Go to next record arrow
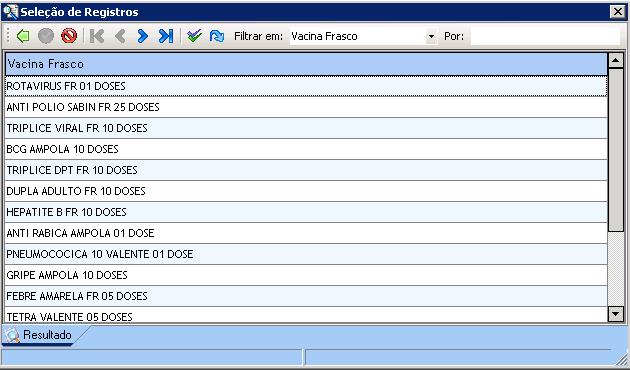This screenshot has height=370, width=630. [142, 37]
